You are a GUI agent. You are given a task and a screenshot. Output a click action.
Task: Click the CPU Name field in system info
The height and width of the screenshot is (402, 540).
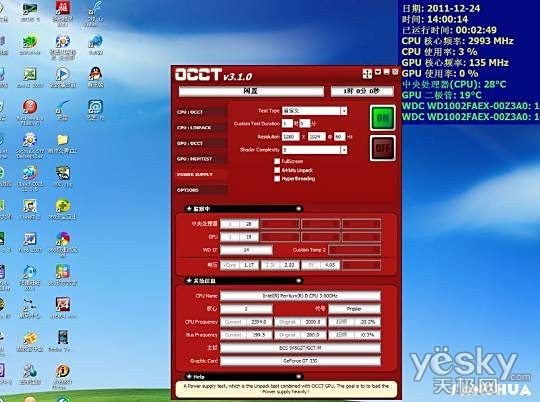pyautogui.click(x=300, y=296)
